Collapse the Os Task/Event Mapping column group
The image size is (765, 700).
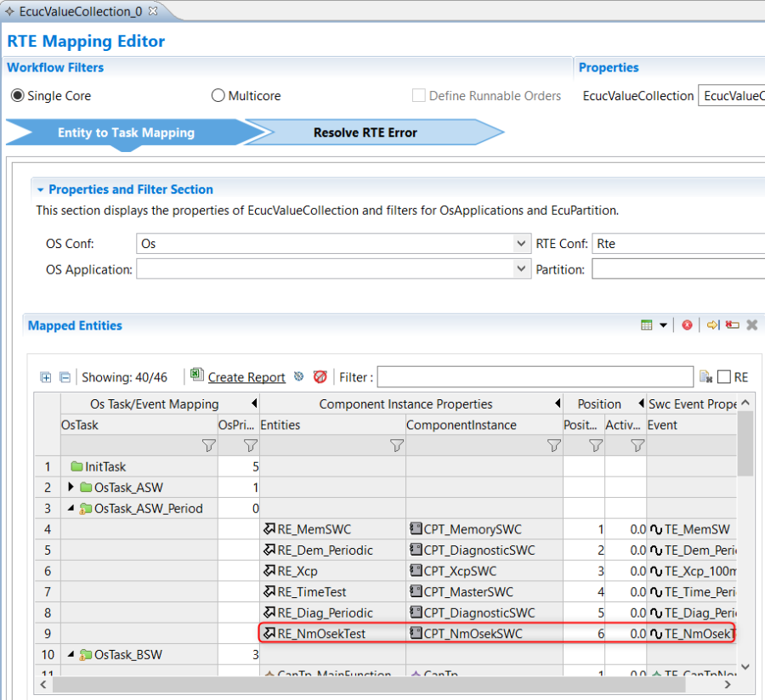254,404
